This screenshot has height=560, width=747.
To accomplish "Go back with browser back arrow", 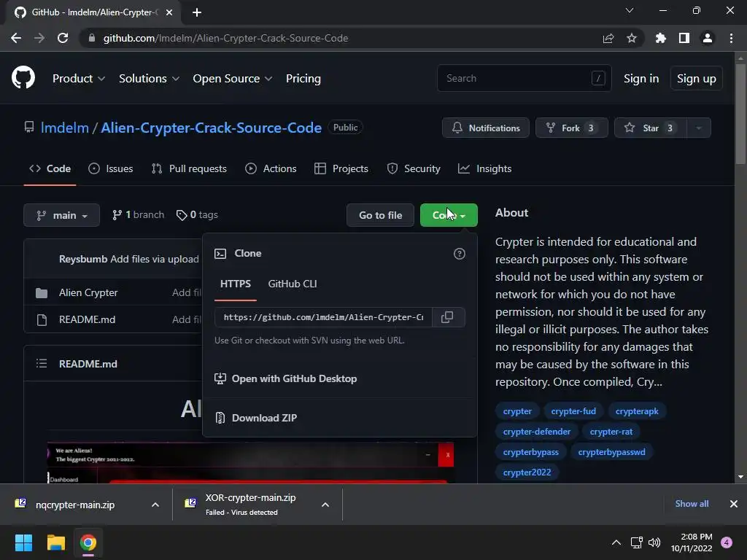I will coord(16,38).
